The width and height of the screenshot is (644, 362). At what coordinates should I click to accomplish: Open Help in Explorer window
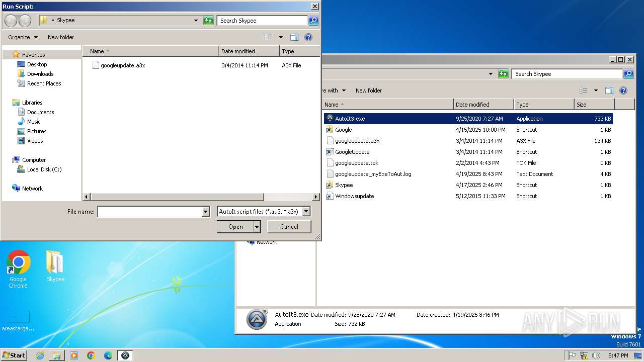coord(623,90)
